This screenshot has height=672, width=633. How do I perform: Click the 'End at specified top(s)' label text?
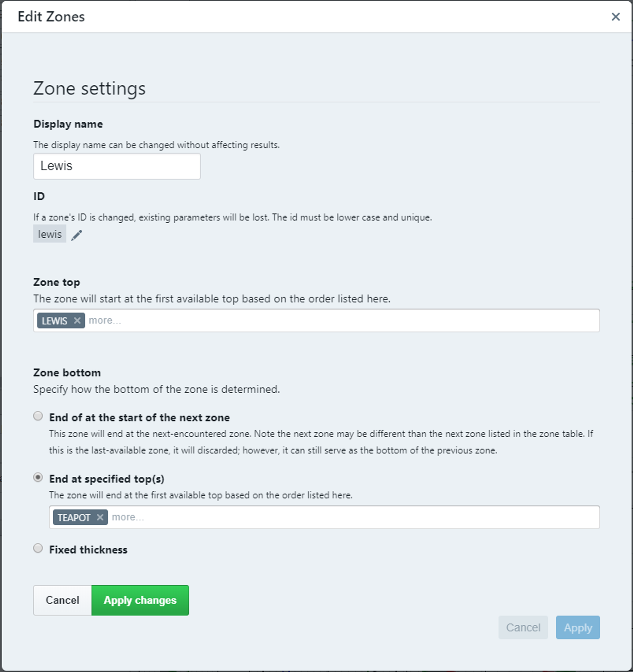point(106,479)
